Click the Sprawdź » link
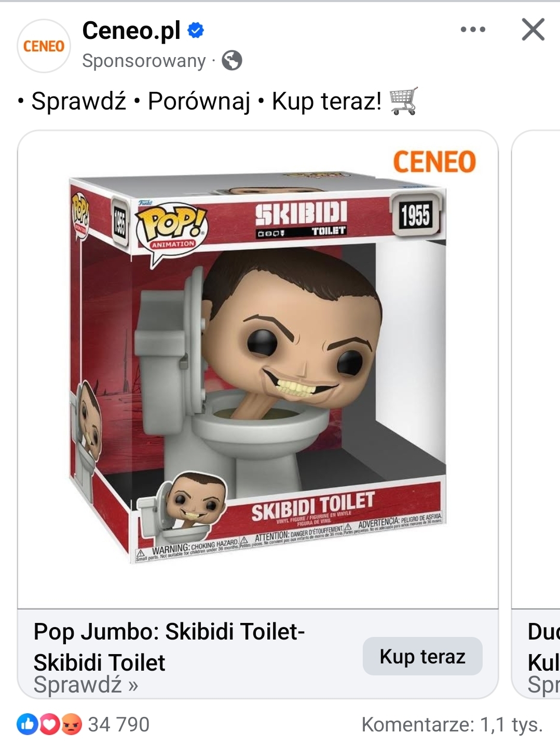Viewport: 560px width, 747px height. (x=86, y=685)
